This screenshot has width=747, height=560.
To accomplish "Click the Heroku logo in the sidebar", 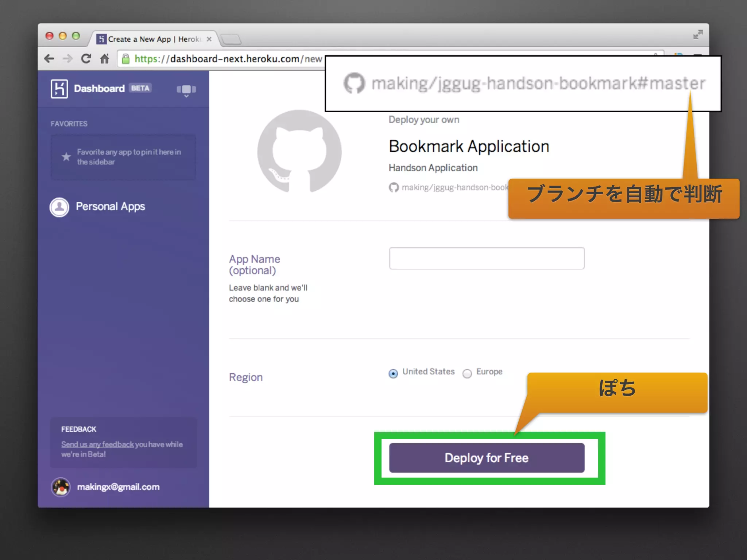I will (x=59, y=89).
